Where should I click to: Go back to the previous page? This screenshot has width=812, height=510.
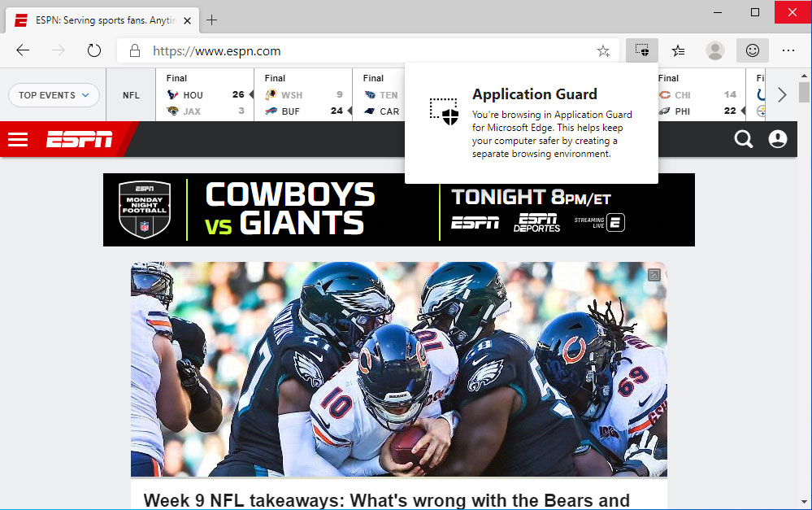click(23, 50)
